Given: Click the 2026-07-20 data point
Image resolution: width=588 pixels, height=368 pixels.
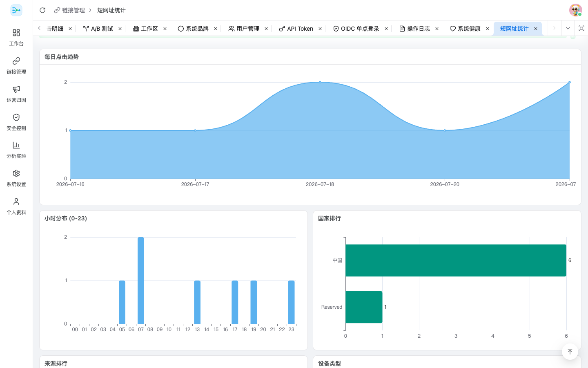Looking at the screenshot, I should pos(445,130).
